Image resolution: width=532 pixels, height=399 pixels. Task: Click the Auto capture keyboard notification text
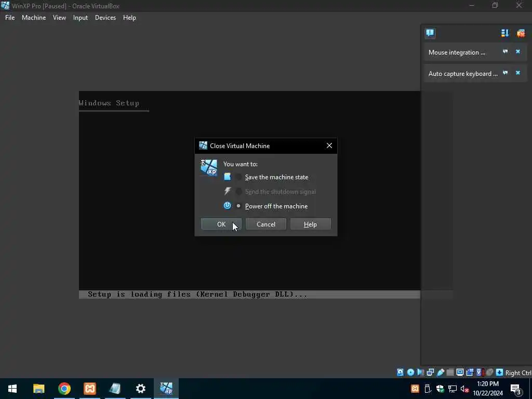tap(463, 74)
